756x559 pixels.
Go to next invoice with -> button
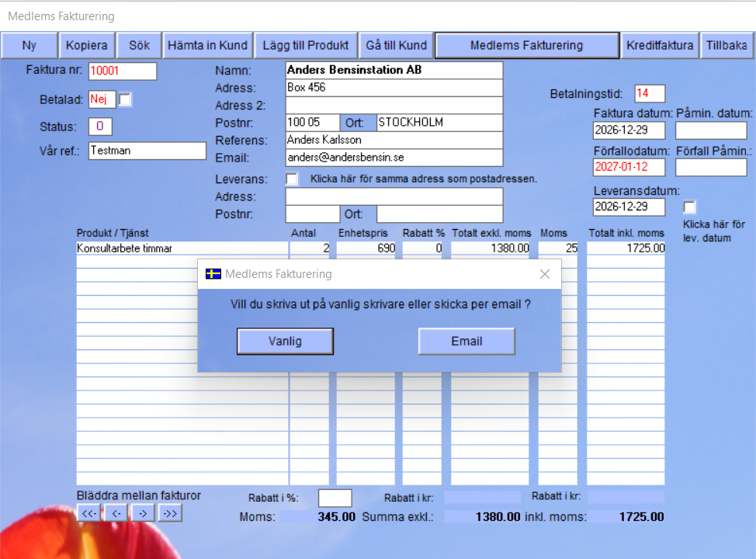pos(143,513)
